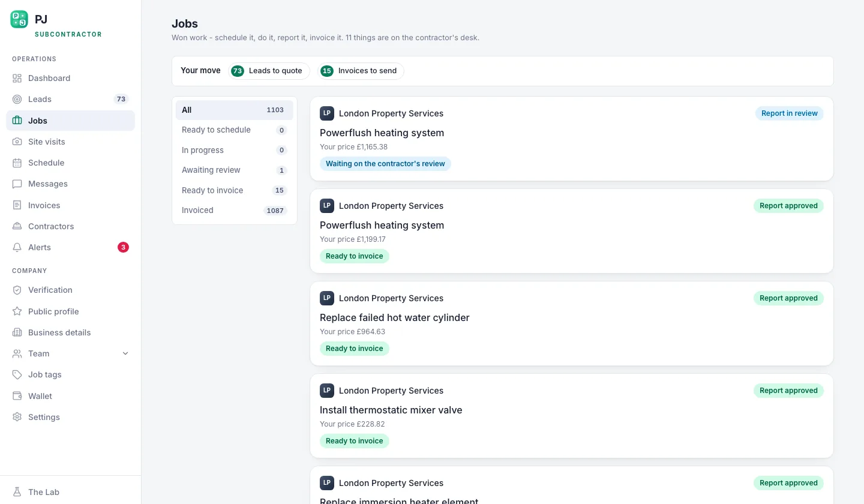Expand the Team submenu chevron
The image size is (864, 504).
tap(125, 353)
